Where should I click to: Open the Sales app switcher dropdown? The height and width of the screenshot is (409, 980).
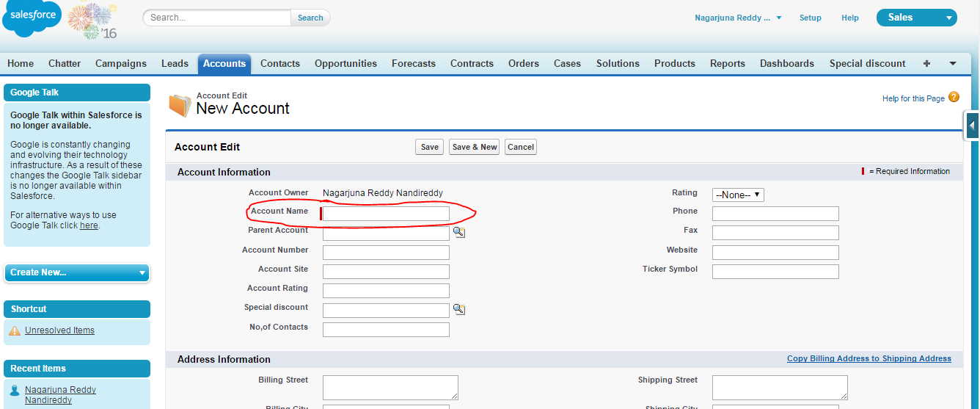click(x=916, y=18)
